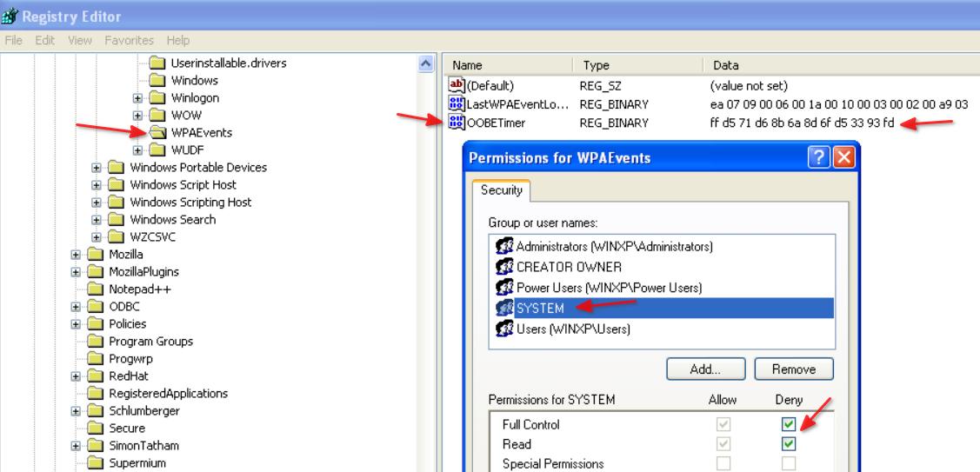Click the Secure folder icon

click(x=95, y=429)
